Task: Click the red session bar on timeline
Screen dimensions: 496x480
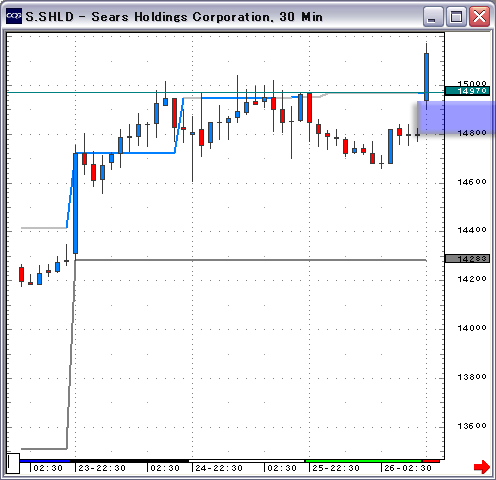Action: click(x=431, y=461)
